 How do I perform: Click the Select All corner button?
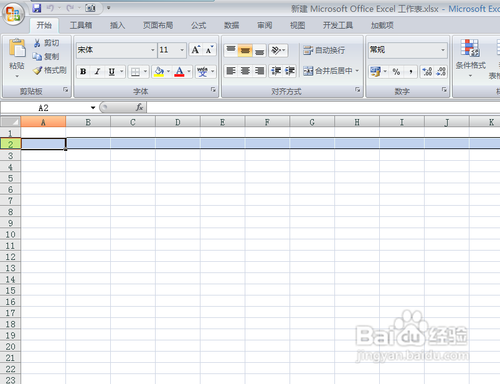(10, 122)
